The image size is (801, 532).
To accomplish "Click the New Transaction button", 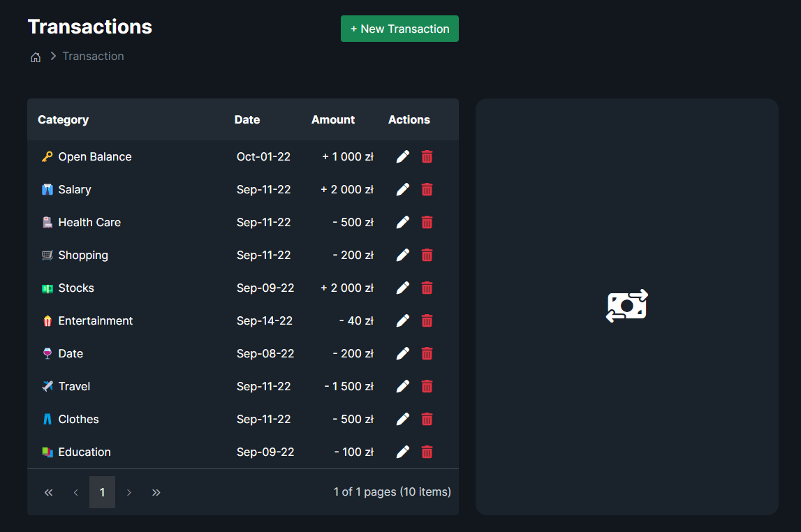I will 399,29.
